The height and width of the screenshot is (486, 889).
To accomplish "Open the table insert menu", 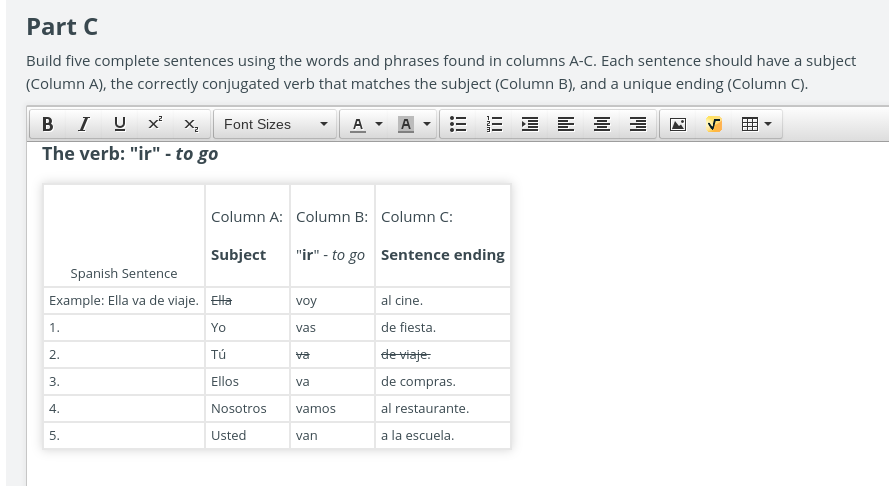I will pos(756,124).
